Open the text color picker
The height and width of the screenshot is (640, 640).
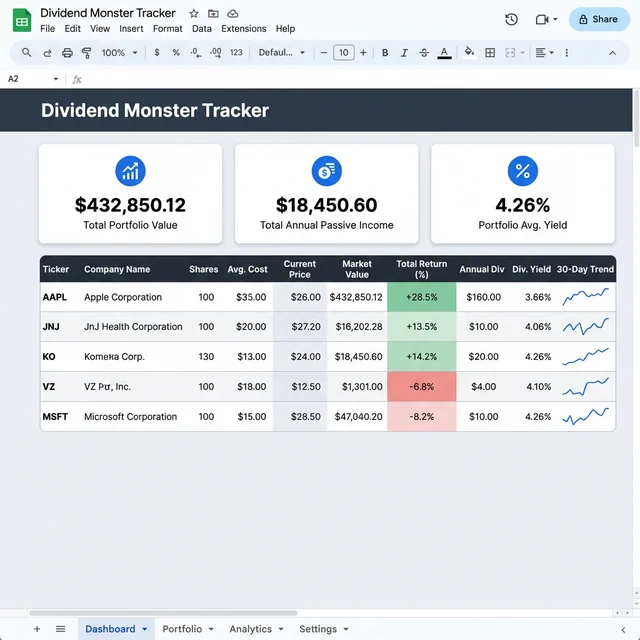(444, 53)
